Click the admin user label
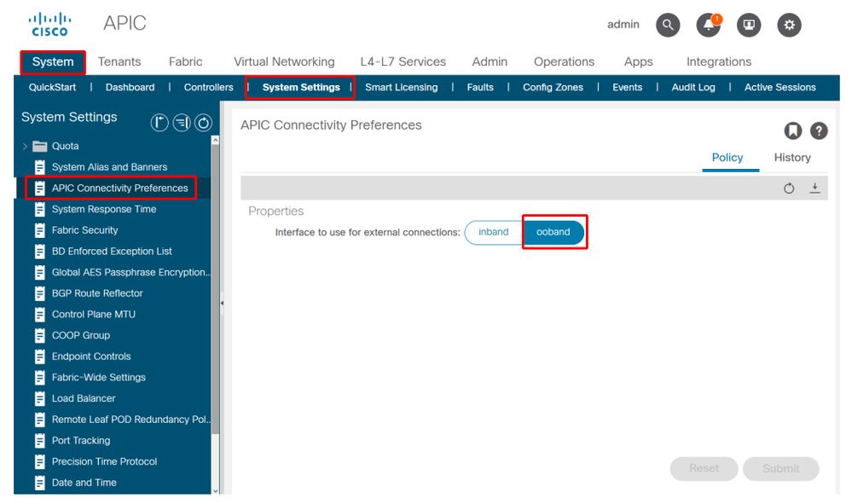 (623, 25)
